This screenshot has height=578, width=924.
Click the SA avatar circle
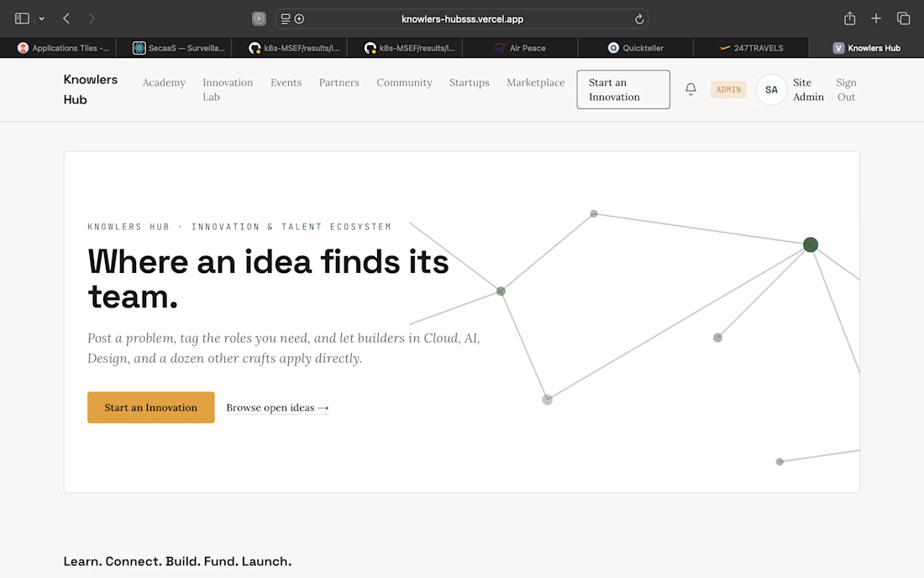(771, 90)
